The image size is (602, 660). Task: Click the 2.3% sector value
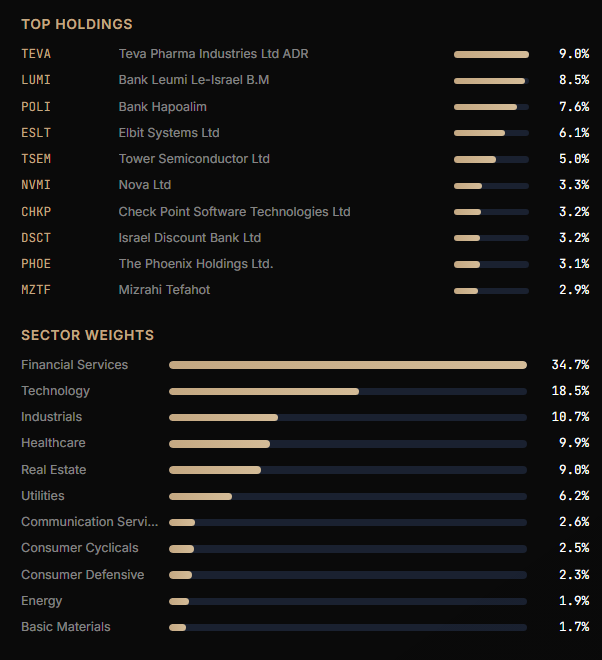point(574,575)
